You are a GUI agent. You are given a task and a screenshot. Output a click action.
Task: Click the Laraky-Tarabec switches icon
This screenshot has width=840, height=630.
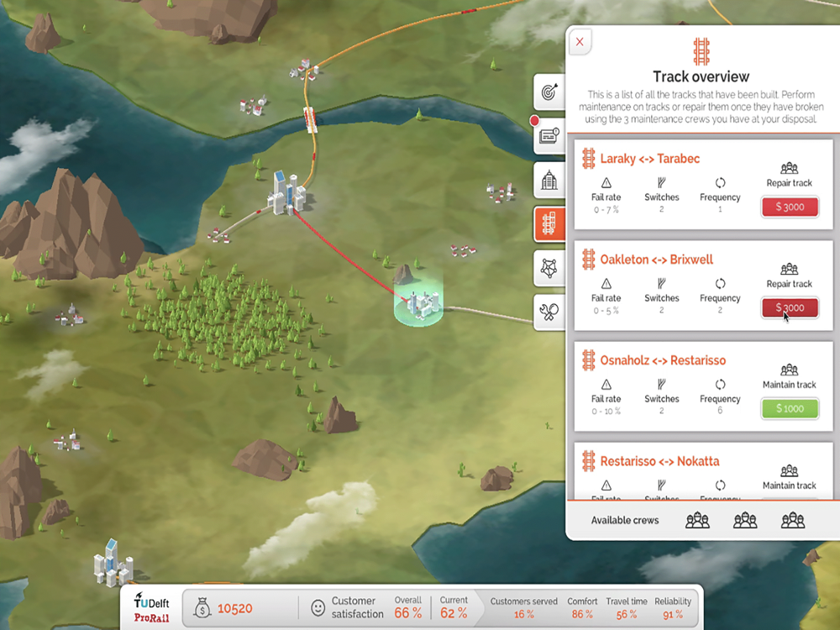click(662, 182)
